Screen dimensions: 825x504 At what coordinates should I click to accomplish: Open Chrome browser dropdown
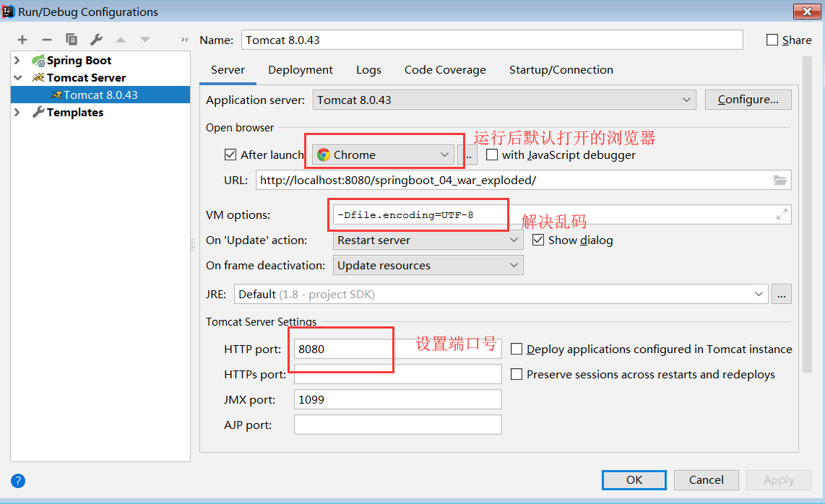(383, 155)
